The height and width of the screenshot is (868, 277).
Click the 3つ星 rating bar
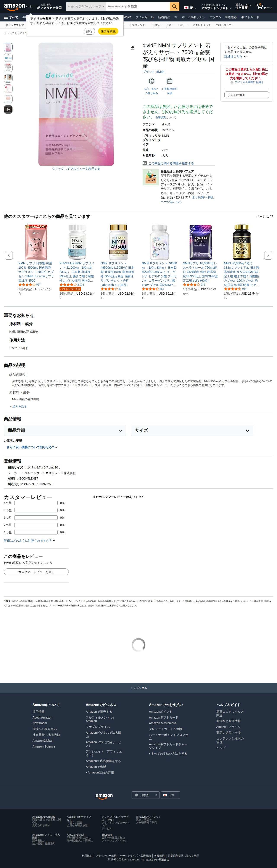click(x=36, y=518)
